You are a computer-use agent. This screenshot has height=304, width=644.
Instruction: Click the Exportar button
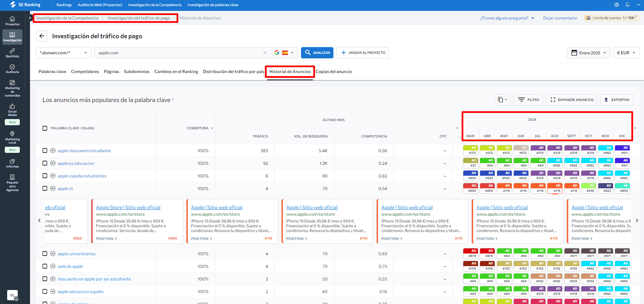(x=617, y=100)
